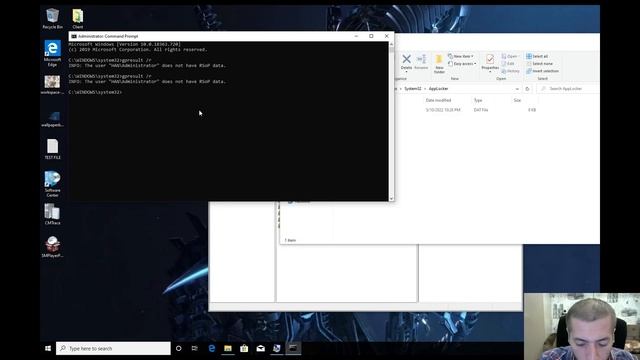The width and height of the screenshot is (640, 360).
Task: Click the Search AppLocker field
Action: (x=568, y=89)
